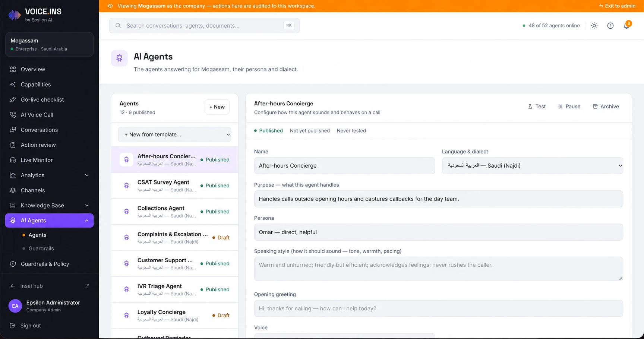Toggle the light/dark theme sun icon
Viewport: 644px width, 339px height.
click(x=594, y=26)
